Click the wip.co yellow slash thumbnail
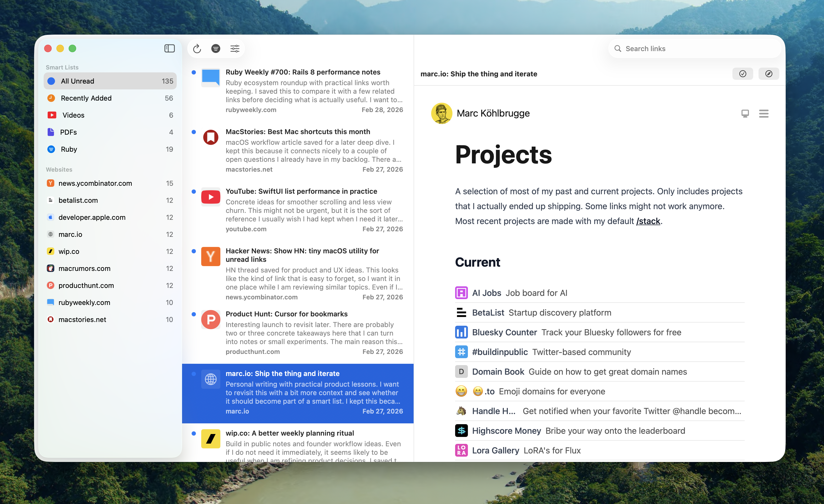The width and height of the screenshot is (824, 504). tap(211, 439)
